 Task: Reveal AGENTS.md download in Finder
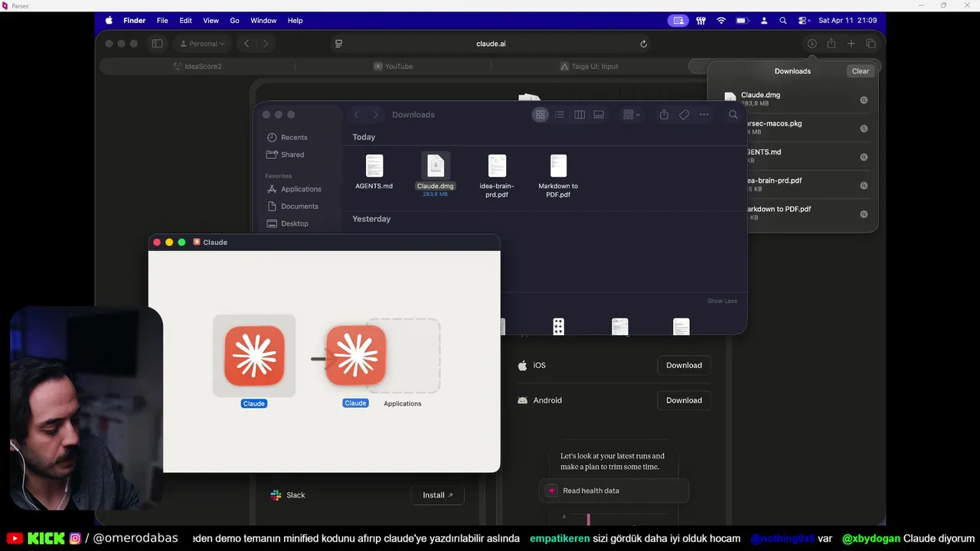(864, 157)
